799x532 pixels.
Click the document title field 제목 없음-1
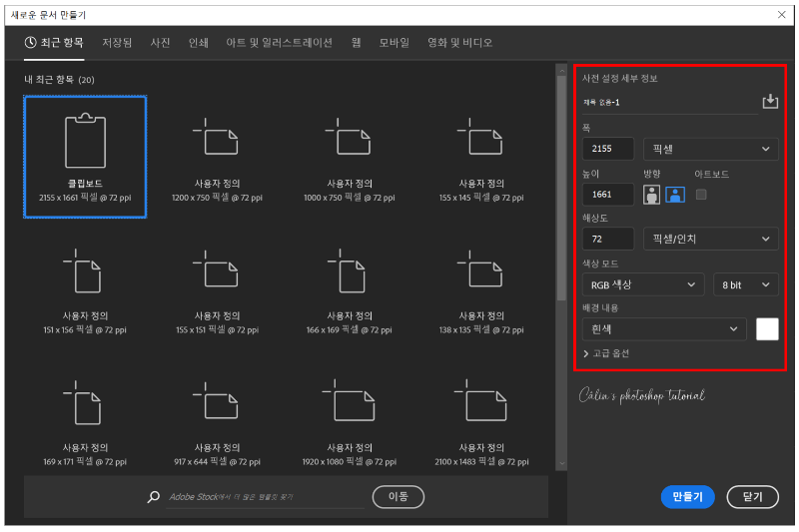tap(670, 103)
